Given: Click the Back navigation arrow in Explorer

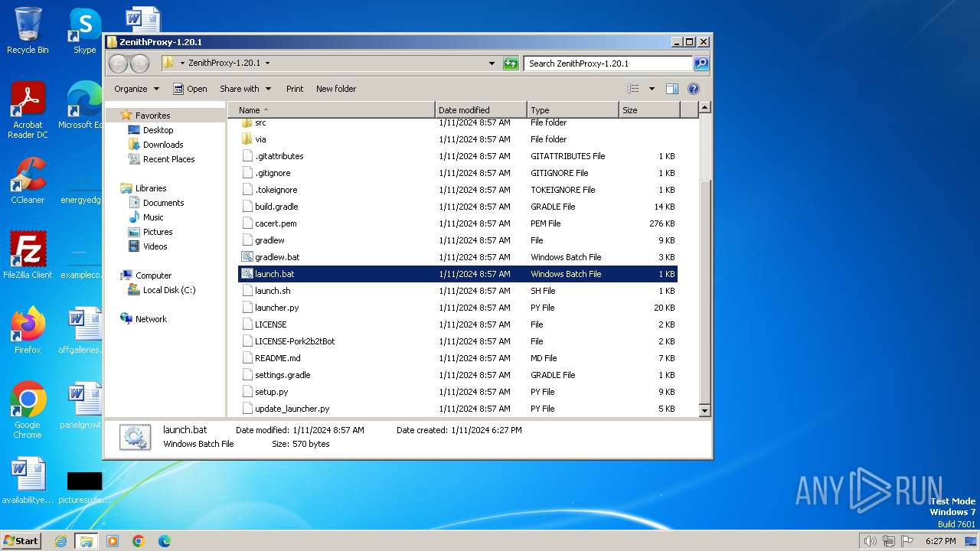Looking at the screenshot, I should [x=118, y=64].
